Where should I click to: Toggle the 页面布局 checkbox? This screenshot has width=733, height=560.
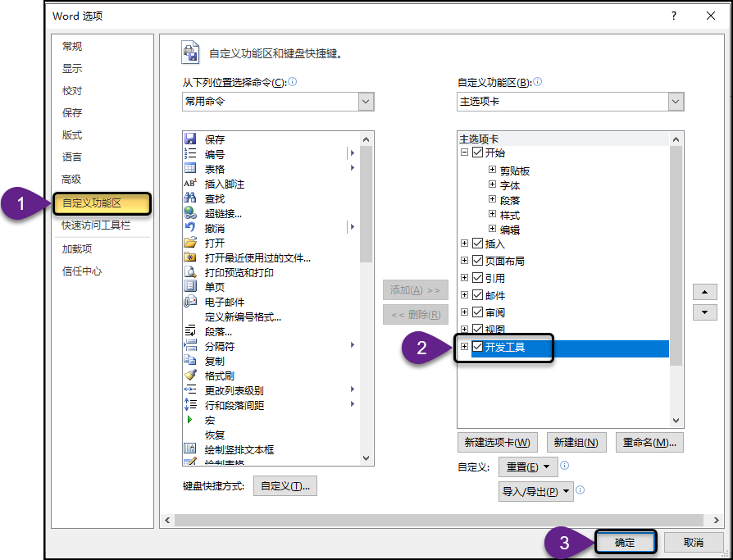pyautogui.click(x=477, y=261)
